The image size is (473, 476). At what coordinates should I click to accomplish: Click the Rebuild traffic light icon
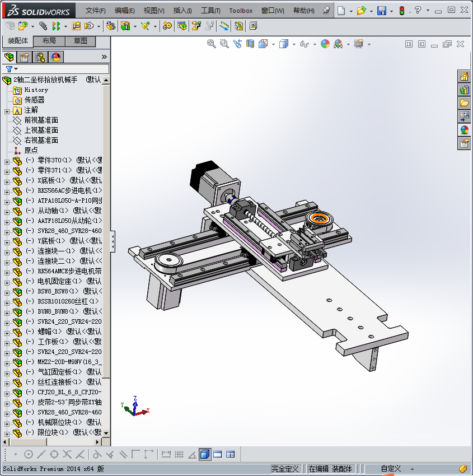pyautogui.click(x=402, y=11)
